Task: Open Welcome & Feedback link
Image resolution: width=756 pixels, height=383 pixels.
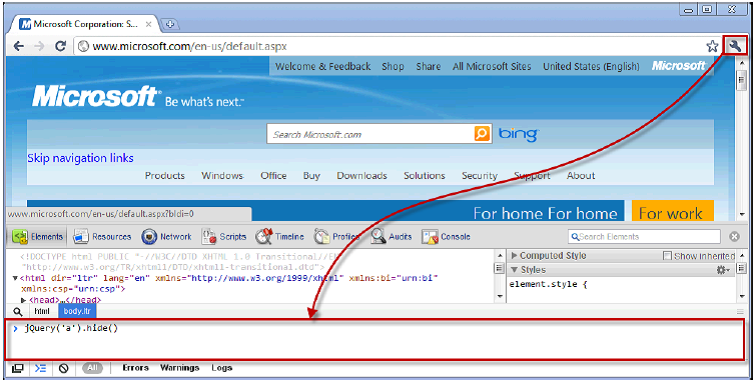Action: (x=323, y=67)
